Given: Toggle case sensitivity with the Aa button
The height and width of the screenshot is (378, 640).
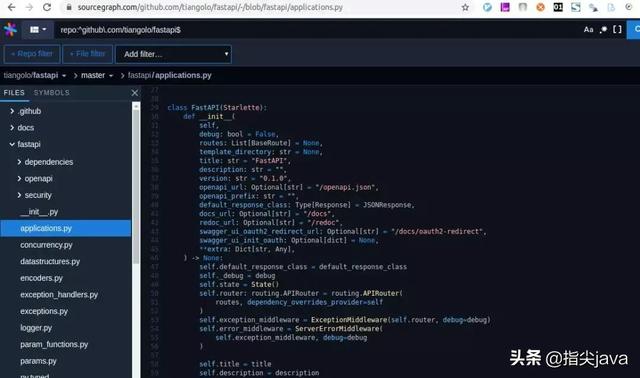Looking at the screenshot, I should tap(588, 29).
